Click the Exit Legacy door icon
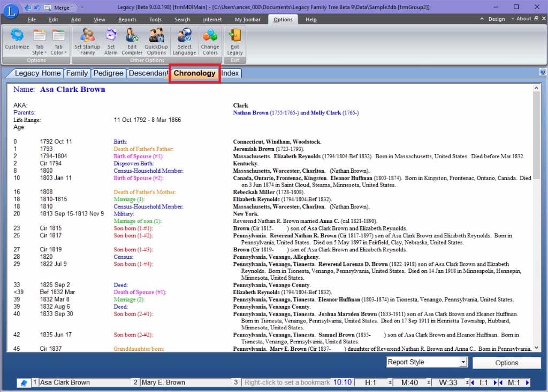 [x=234, y=40]
